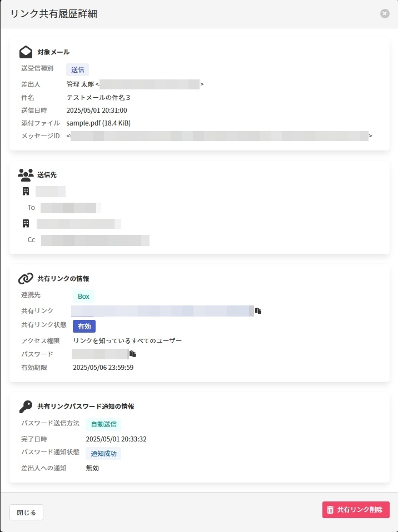Click the 通知成功 status badge
Viewport: 398px width, 532px height.
pos(103,453)
